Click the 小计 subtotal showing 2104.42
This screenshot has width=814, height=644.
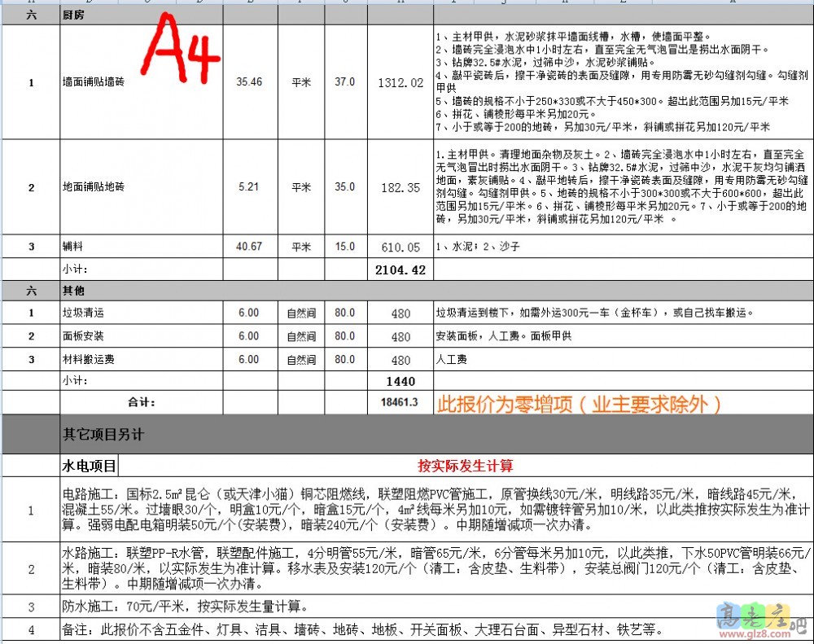click(400, 269)
